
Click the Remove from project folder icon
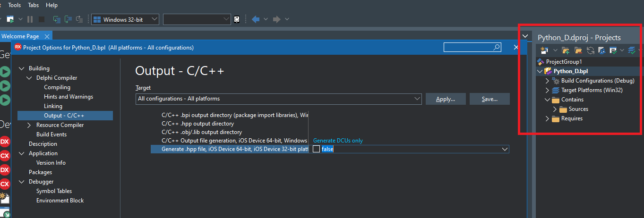pyautogui.click(x=578, y=50)
